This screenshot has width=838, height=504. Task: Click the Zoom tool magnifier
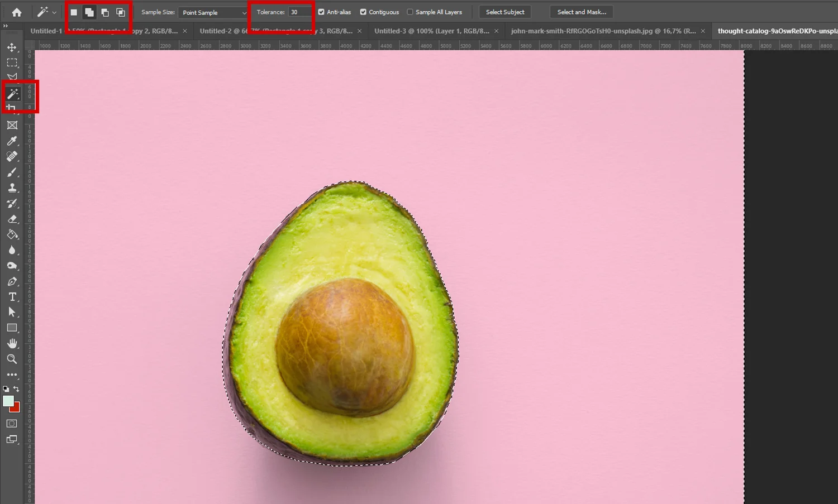click(12, 359)
